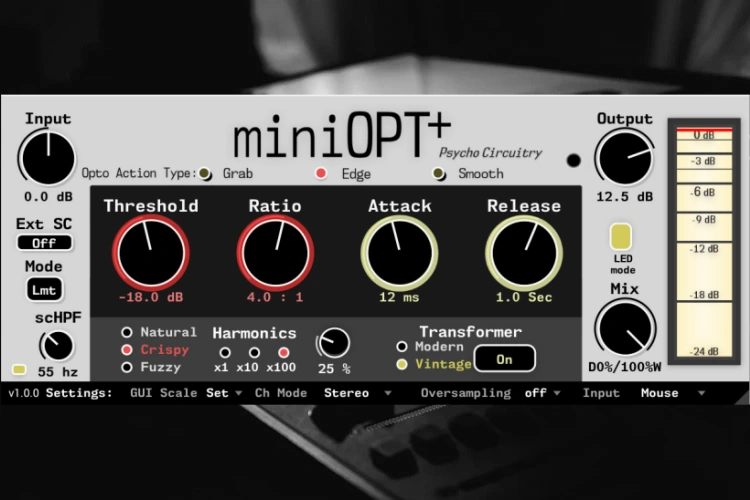Viewport: 750px width, 500px height.
Task: Open Input Mouse dropdown
Action: click(673, 393)
